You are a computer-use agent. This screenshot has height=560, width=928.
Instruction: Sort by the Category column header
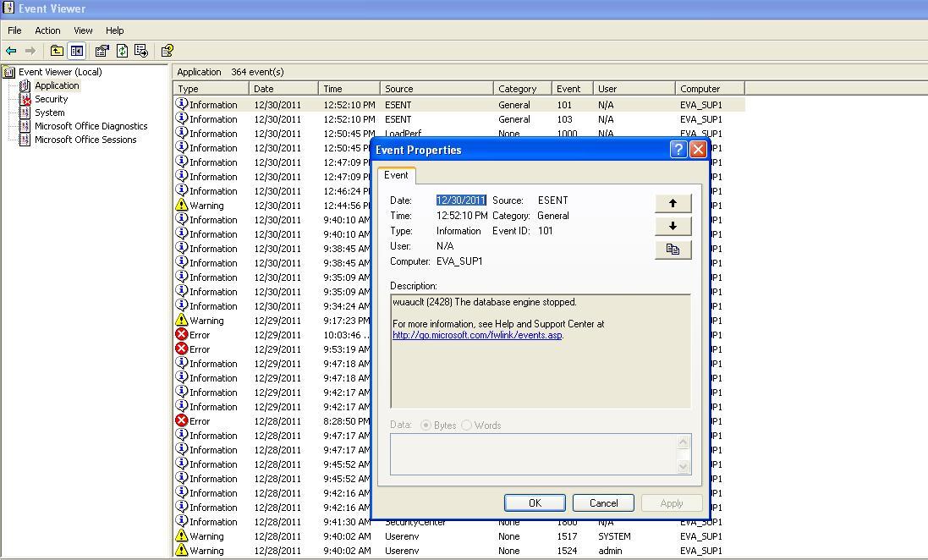[523, 89]
